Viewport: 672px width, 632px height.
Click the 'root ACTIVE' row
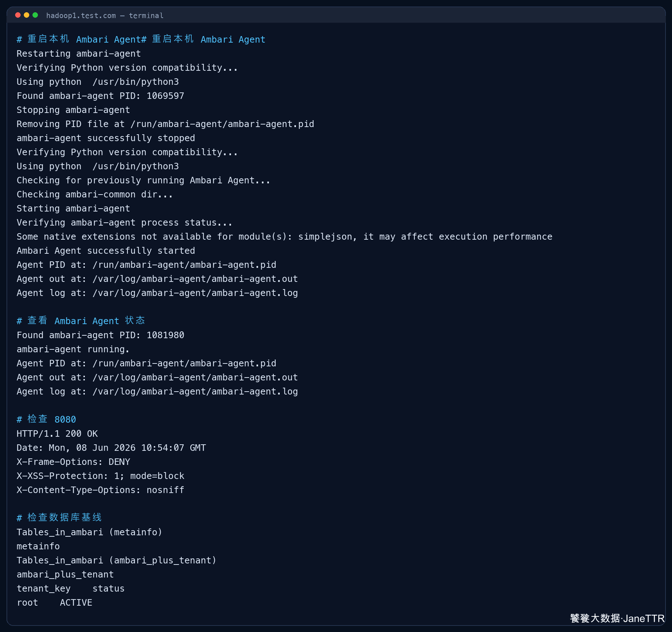tap(54, 603)
